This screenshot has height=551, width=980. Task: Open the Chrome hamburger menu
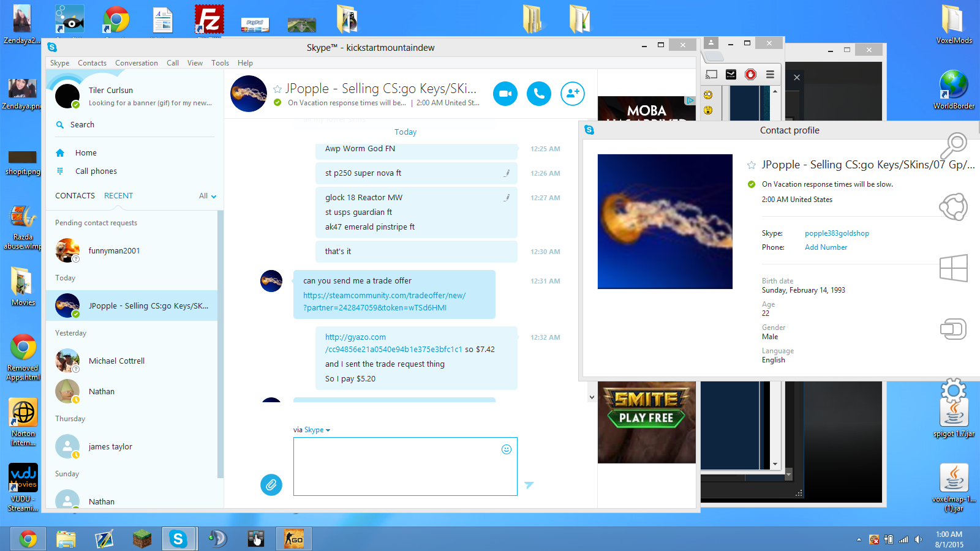[770, 75]
